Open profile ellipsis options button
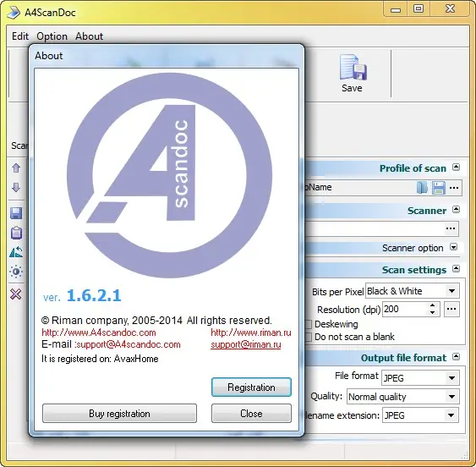This screenshot has height=467, width=476. click(x=454, y=188)
